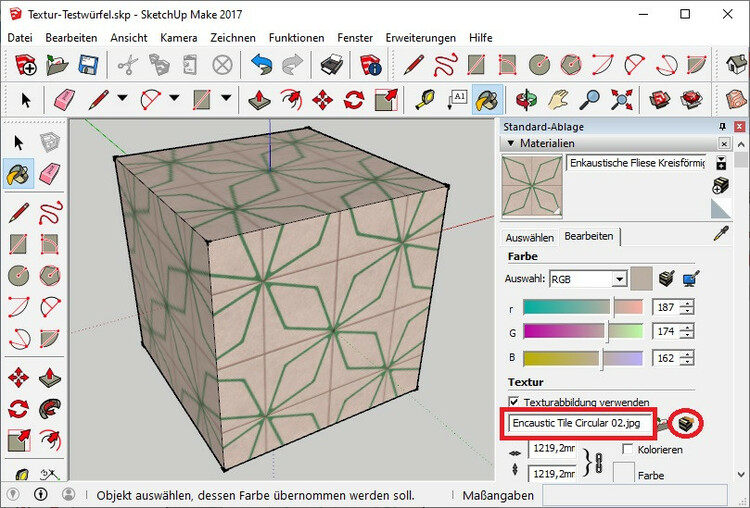The width and height of the screenshot is (750, 508).
Task: Click the Cut scissors icon
Action: click(x=127, y=65)
